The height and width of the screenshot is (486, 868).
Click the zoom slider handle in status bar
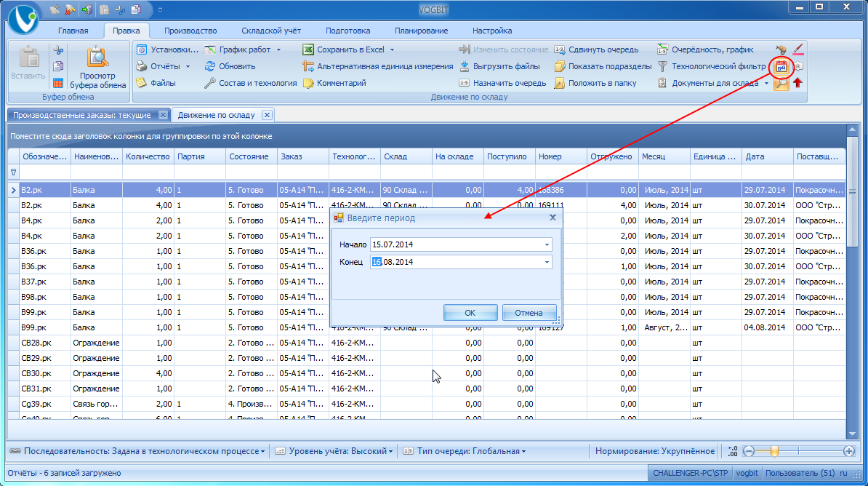click(x=774, y=451)
